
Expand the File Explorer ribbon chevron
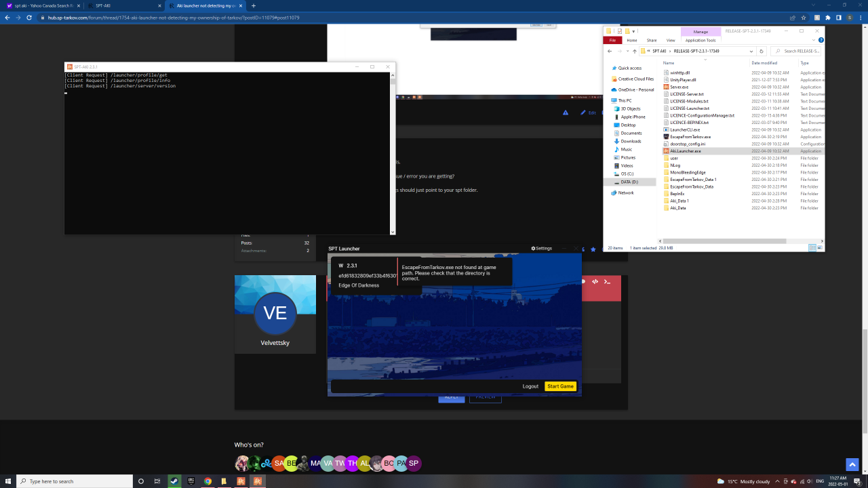(x=812, y=40)
